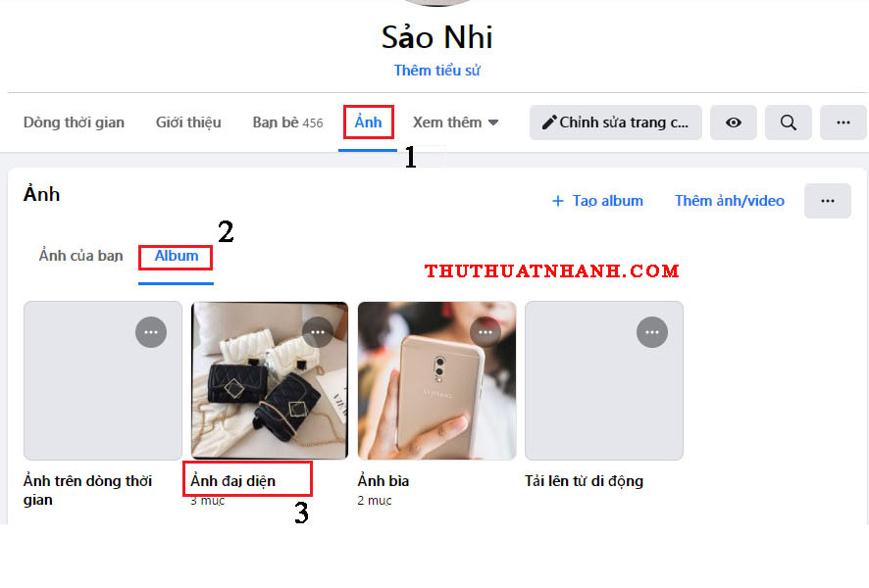Open the three-dot menu beside the search button
The height and width of the screenshot is (588, 869).
[843, 122]
